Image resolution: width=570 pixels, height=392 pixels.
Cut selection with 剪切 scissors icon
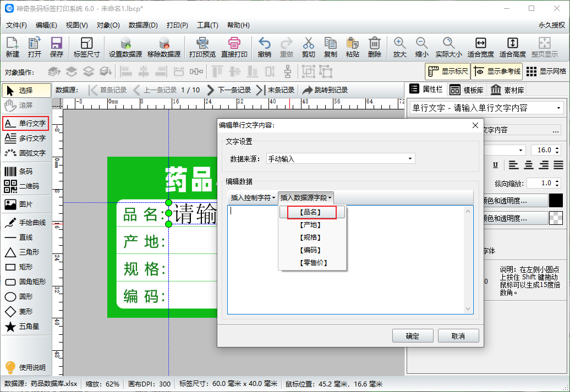pos(308,47)
